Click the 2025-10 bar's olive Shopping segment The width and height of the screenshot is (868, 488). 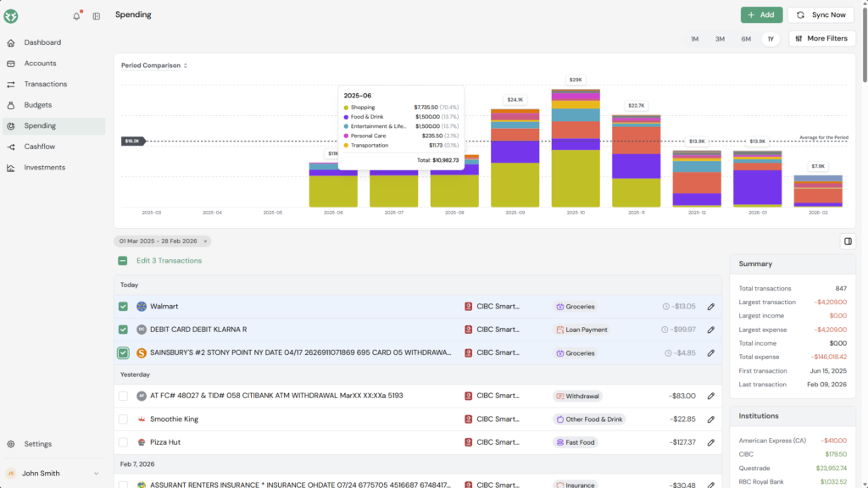click(576, 178)
